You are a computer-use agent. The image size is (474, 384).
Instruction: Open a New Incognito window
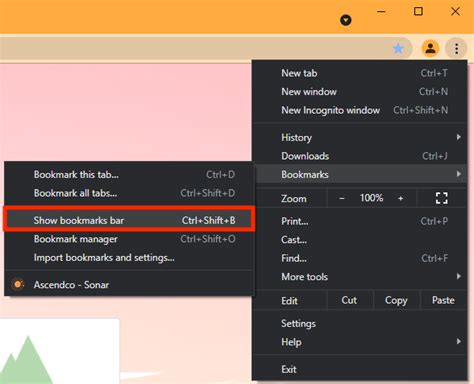coord(359,110)
